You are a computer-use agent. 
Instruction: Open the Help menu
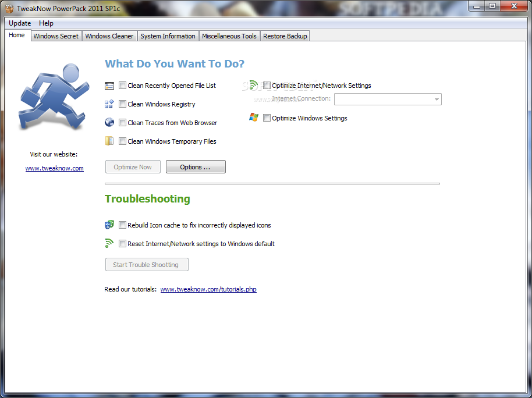point(46,23)
